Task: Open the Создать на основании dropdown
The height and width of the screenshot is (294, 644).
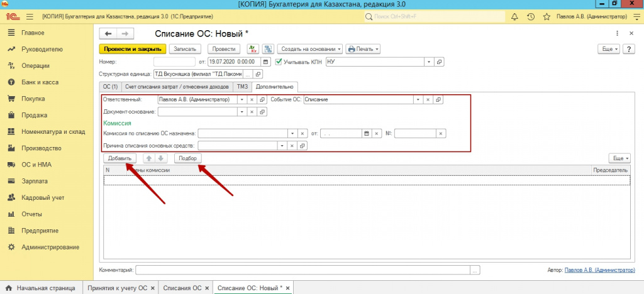Action: coord(310,49)
